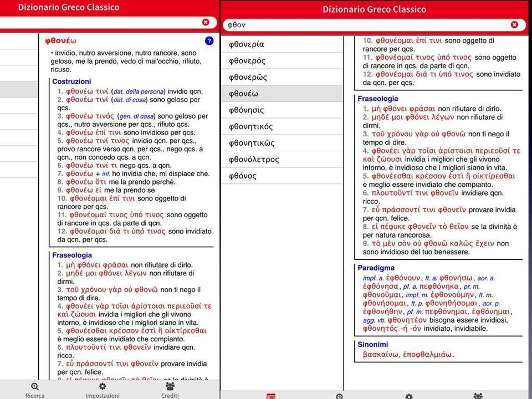Select 'φθονερία' in the results list
Screen dimensions: 532x399
282,44
